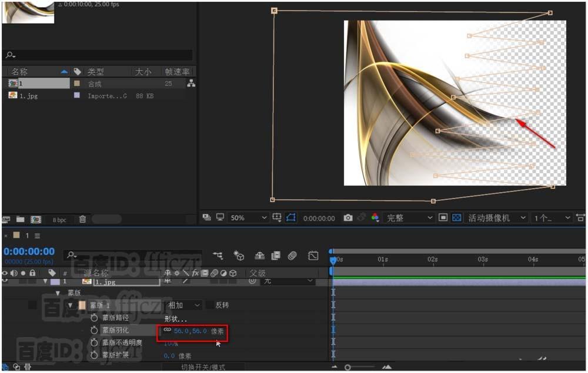
Task: Sort project items by 类型 column
Action: (96, 72)
